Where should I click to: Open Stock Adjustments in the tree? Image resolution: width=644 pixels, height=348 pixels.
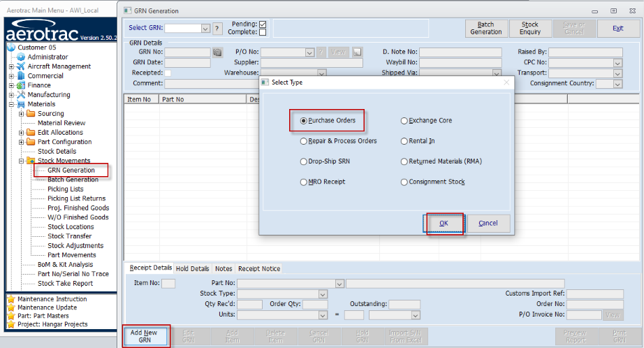pyautogui.click(x=75, y=246)
